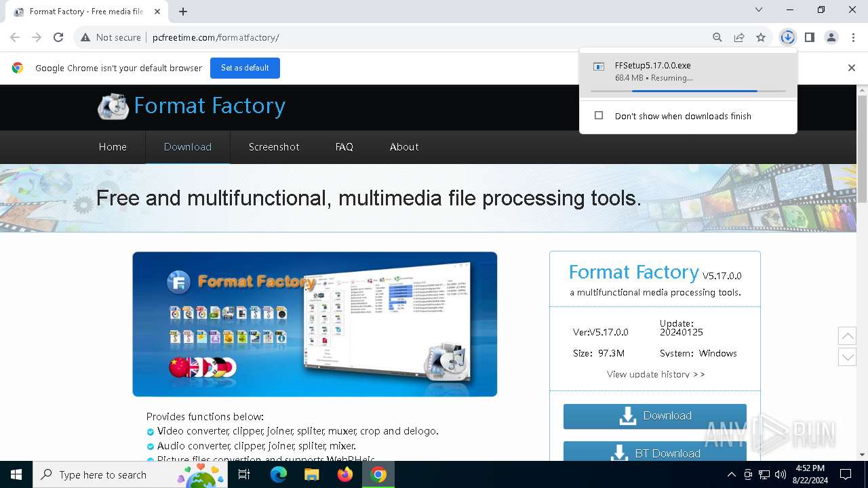868x488 pixels.
Task: Click the vertical page scrollbar
Action: pyautogui.click(x=863, y=149)
